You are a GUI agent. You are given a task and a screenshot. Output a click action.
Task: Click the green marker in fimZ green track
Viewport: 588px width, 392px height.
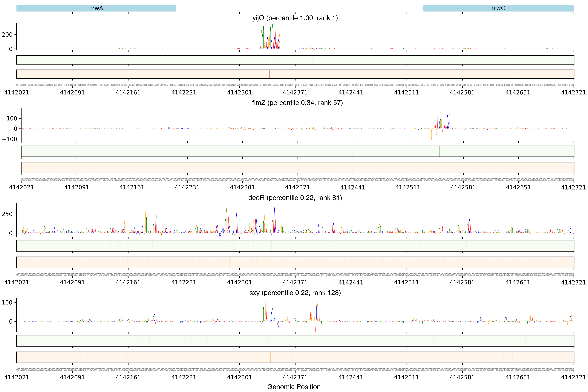(x=440, y=151)
